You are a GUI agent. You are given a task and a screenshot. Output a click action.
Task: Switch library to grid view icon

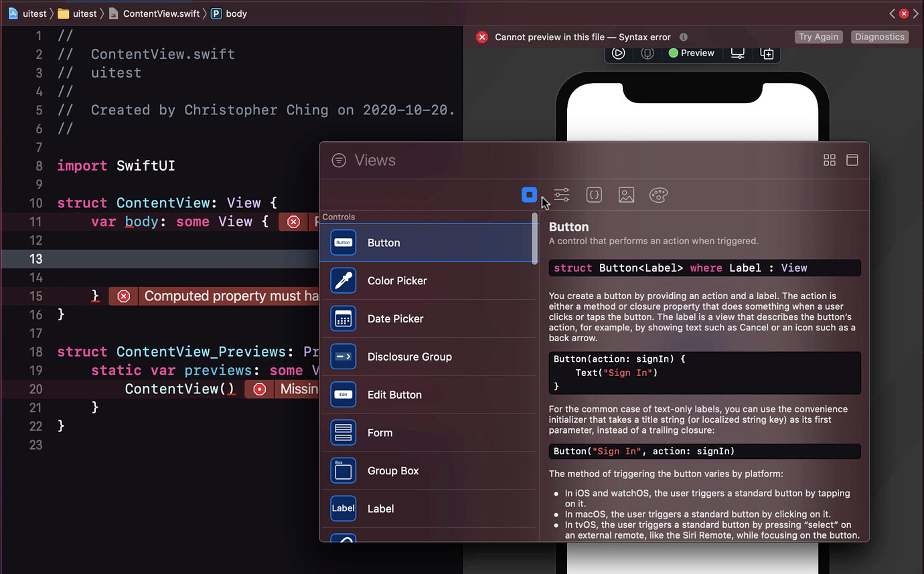point(830,160)
